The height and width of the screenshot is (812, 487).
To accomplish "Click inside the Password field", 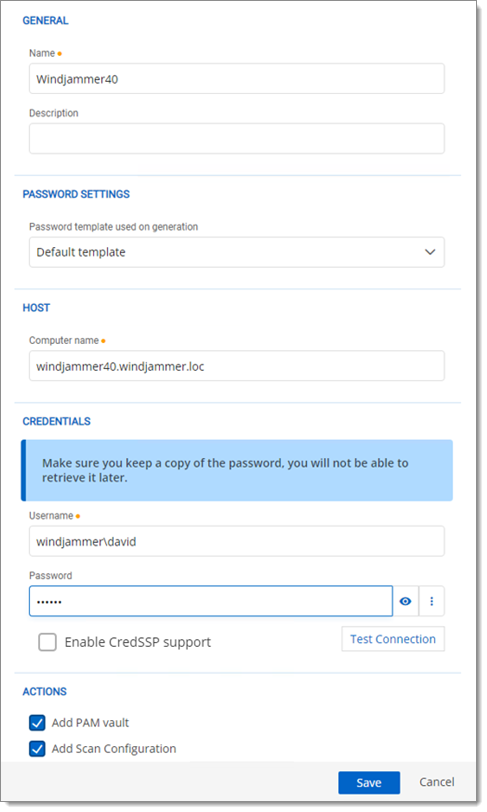I will (x=210, y=601).
